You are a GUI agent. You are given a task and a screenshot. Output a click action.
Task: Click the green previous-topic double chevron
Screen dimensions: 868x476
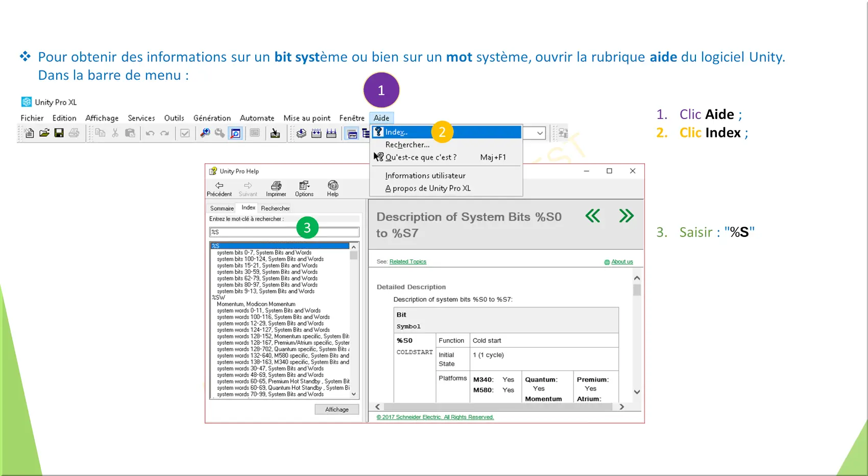(592, 216)
